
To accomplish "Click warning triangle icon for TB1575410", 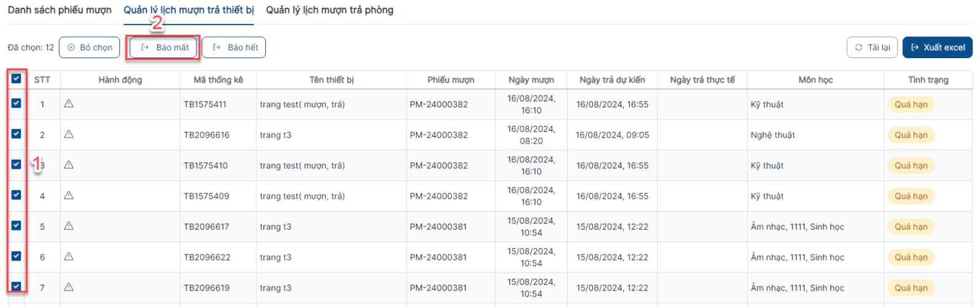I will click(69, 165).
